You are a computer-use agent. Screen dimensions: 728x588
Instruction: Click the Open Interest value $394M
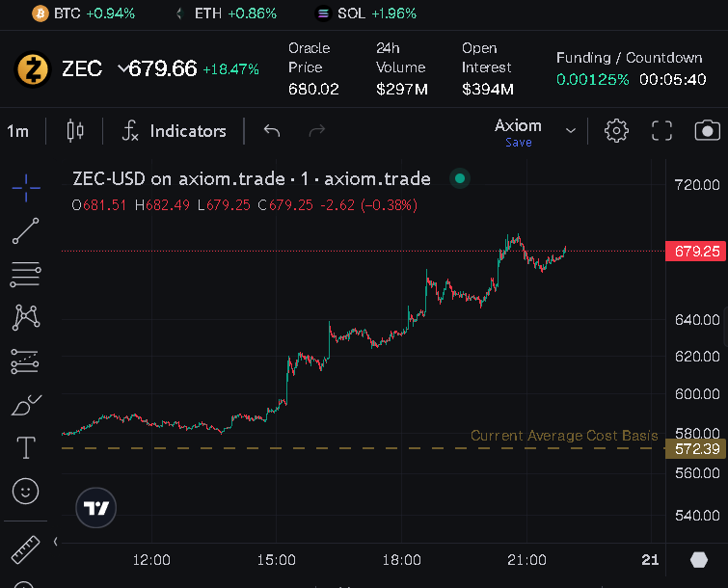point(488,89)
